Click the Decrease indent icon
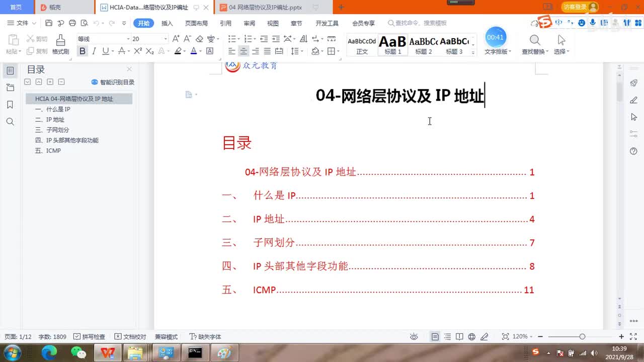644x362 pixels. tap(264, 39)
